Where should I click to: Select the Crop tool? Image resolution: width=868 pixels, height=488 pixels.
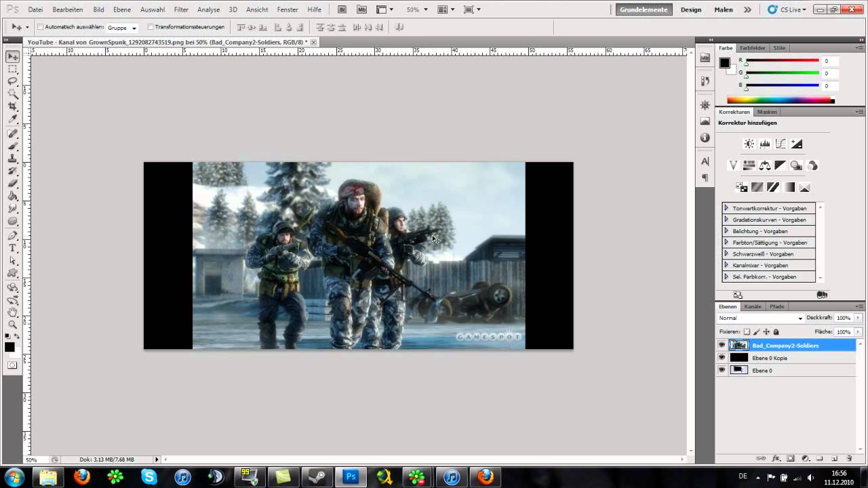[12, 106]
